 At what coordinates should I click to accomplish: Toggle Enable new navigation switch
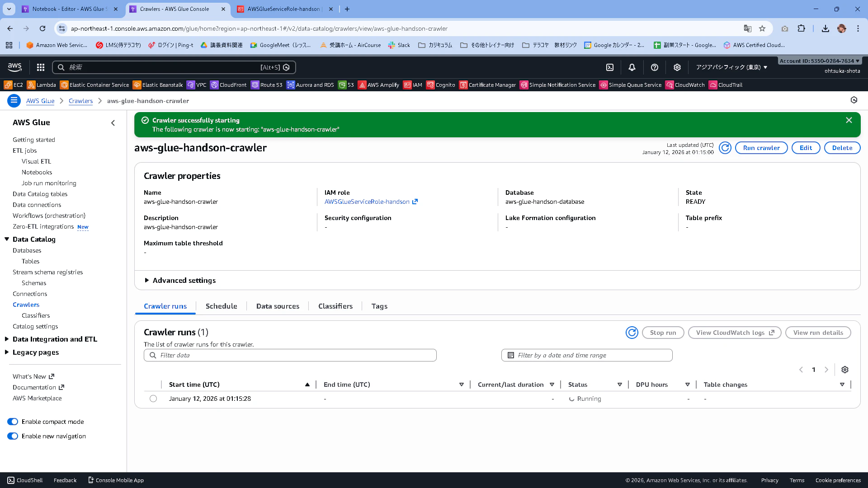click(13, 436)
